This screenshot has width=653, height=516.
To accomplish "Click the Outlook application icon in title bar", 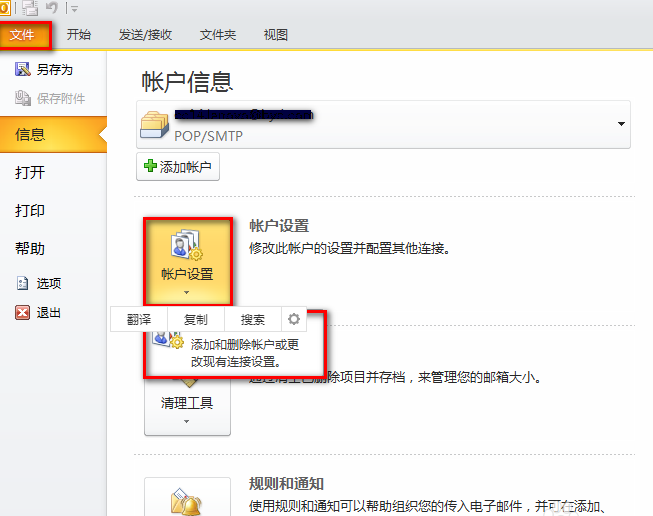I will pos(5,9).
